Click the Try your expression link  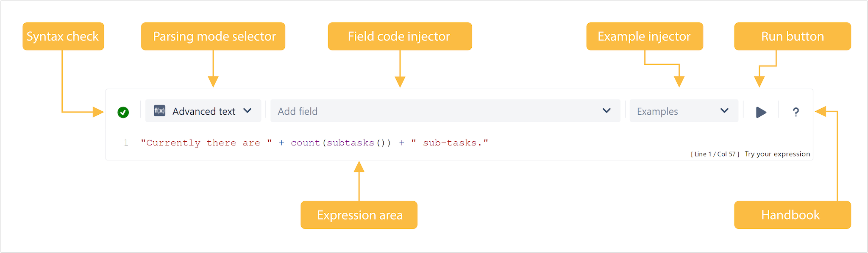coord(777,154)
